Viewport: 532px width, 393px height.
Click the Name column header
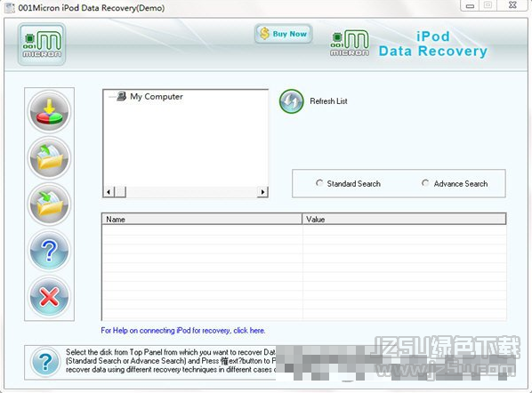pyautogui.click(x=202, y=219)
